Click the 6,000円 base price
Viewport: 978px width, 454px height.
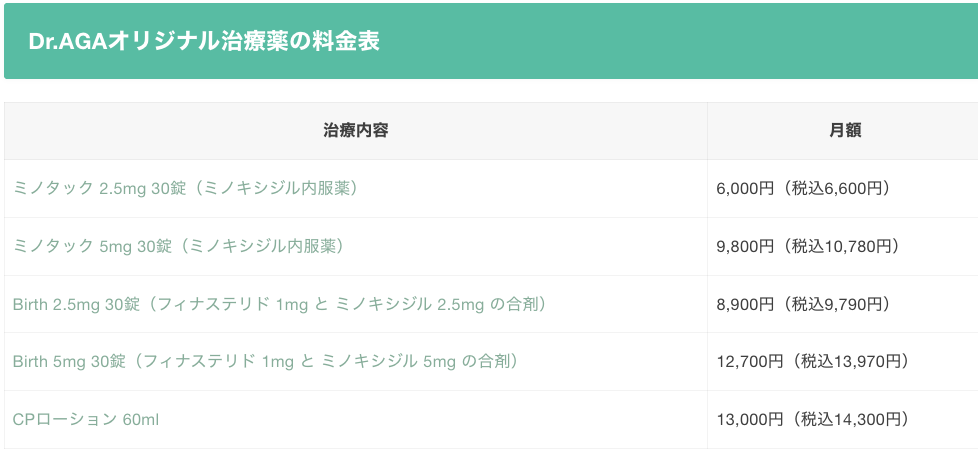click(x=745, y=188)
